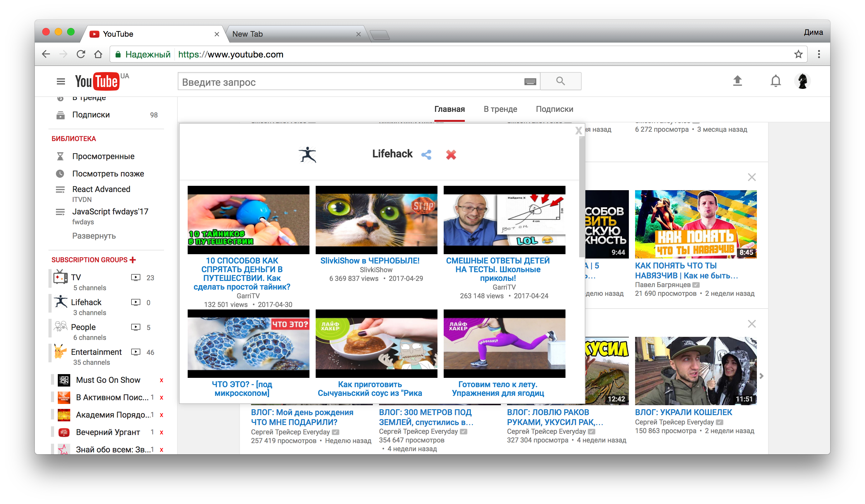Remove Must Go On Show channel

(161, 380)
